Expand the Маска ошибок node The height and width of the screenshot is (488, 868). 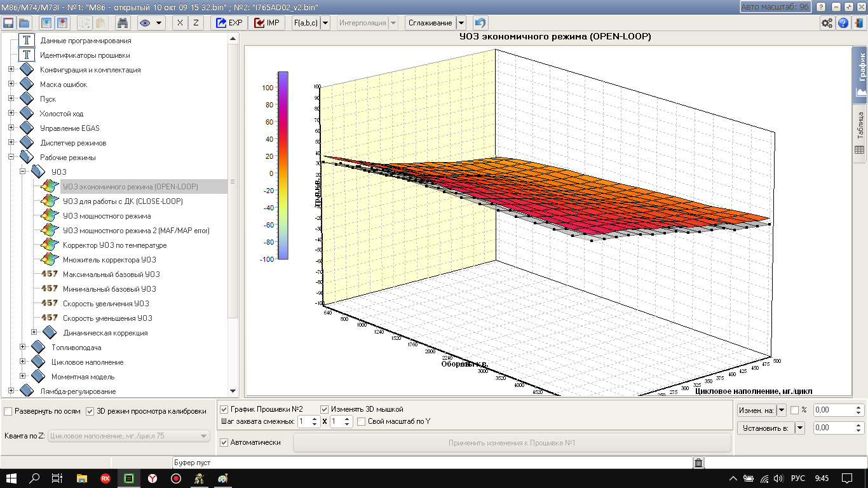(x=11, y=85)
